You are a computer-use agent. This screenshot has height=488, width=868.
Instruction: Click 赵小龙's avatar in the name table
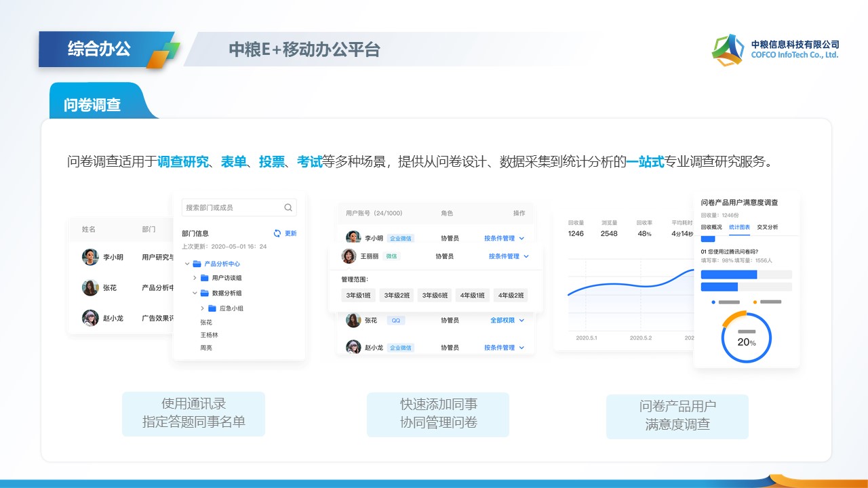coord(90,318)
